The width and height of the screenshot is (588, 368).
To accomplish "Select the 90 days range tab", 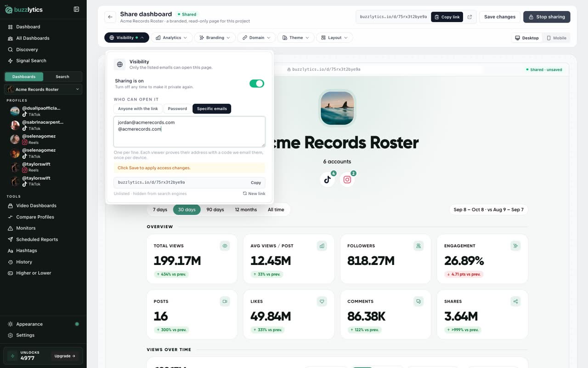I will [215, 210].
